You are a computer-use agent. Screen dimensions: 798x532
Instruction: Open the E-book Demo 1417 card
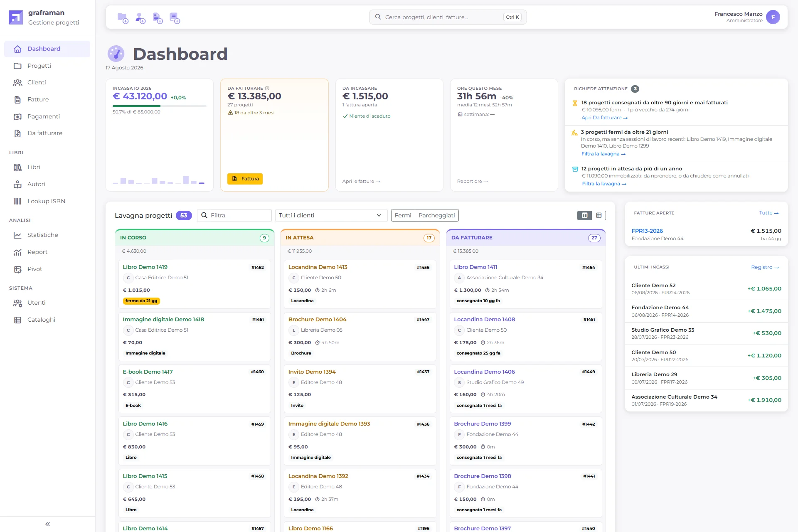click(195, 389)
